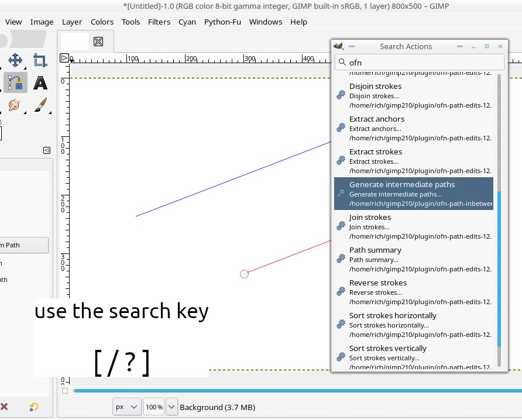The height and width of the screenshot is (420, 522).
Task: Click the tool options panel menu arrow
Action: pos(47,150)
